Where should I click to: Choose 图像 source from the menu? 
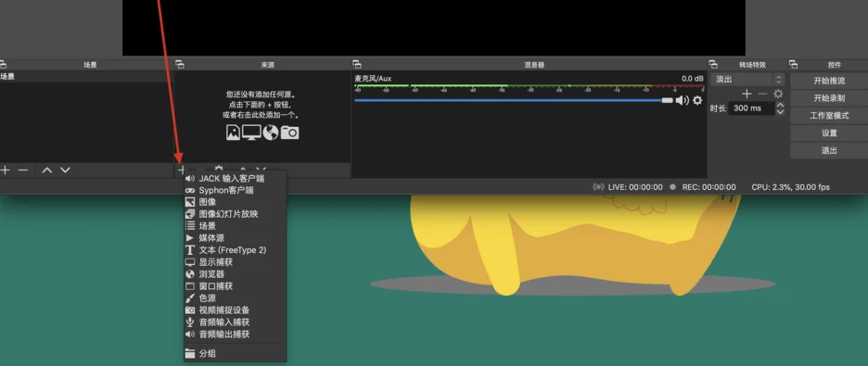click(x=235, y=202)
